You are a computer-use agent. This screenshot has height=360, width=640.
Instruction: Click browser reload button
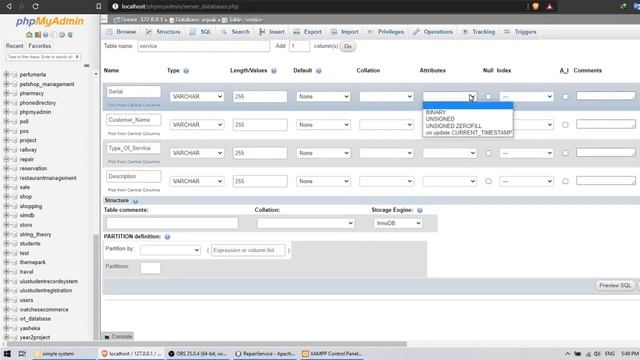pos(36,6)
